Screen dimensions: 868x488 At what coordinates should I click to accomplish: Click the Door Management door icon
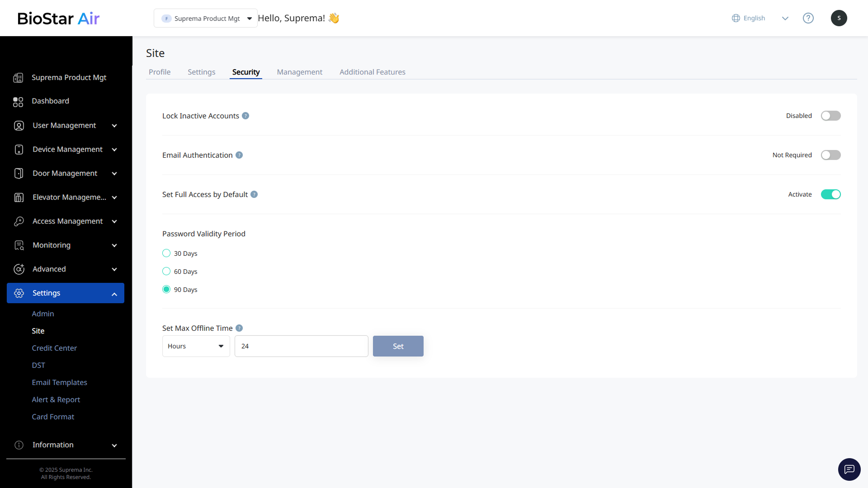tap(19, 174)
